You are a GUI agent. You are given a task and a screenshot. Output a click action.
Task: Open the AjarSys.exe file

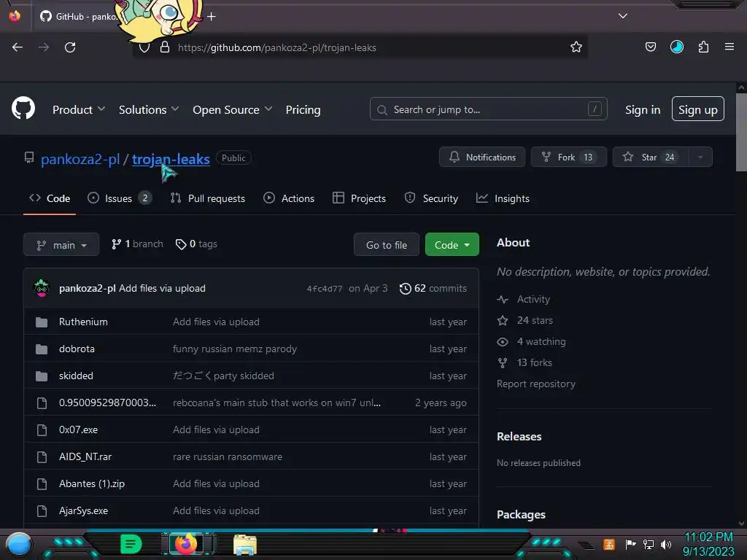(83, 511)
